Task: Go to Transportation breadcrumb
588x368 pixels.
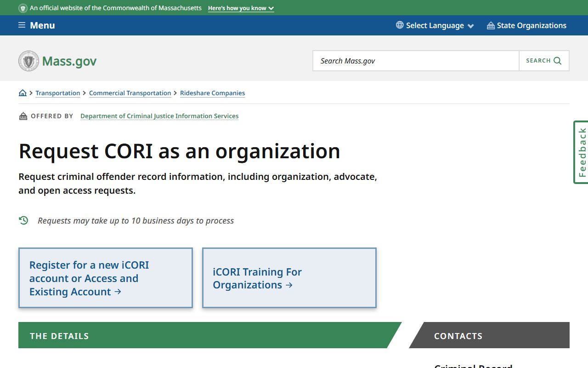Action: coord(58,93)
